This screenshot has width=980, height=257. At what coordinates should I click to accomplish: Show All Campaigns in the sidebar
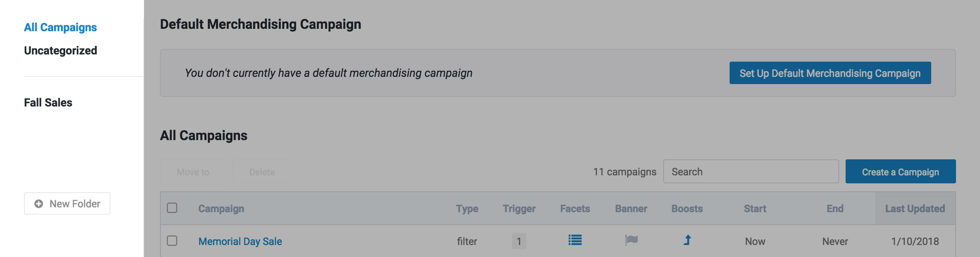(x=60, y=27)
